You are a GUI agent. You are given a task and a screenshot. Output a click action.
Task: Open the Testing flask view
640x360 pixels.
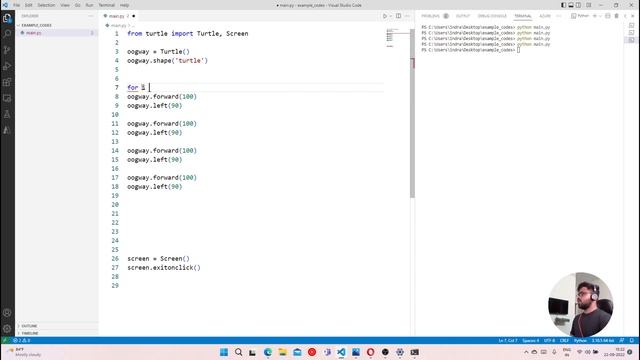7,114
